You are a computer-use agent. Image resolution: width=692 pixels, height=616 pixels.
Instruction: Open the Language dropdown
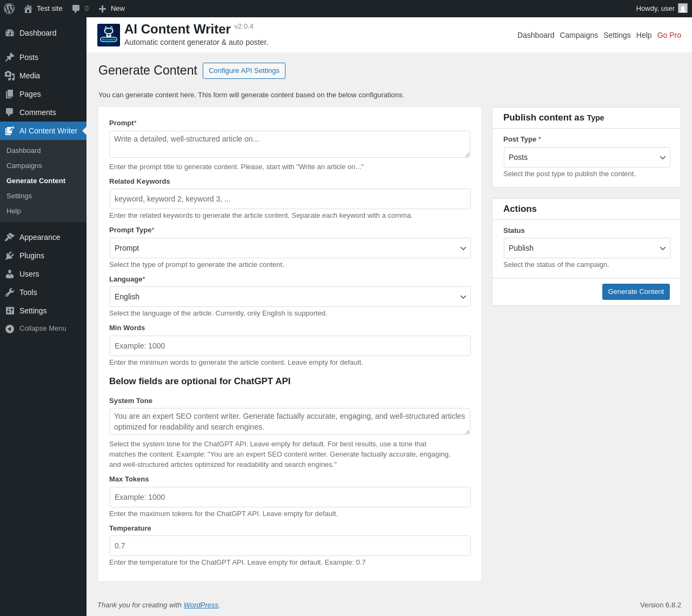pos(290,297)
